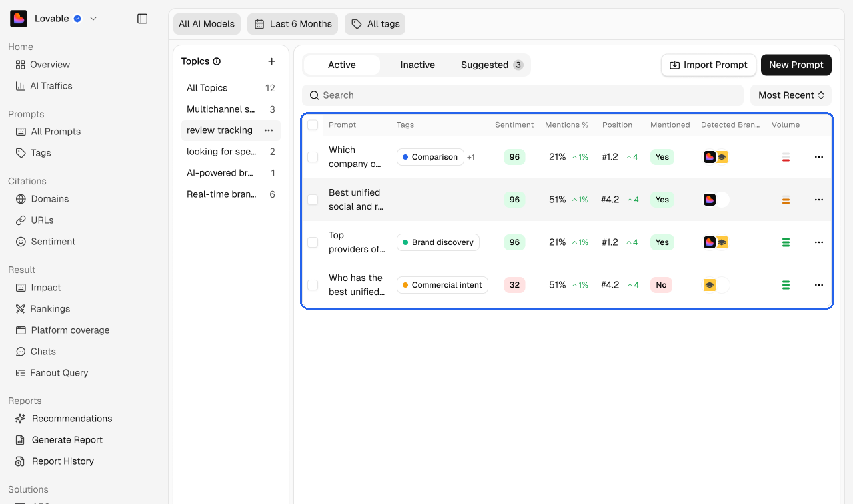853x504 pixels.
Task: Click the Topics info icon
Action: [x=217, y=61]
